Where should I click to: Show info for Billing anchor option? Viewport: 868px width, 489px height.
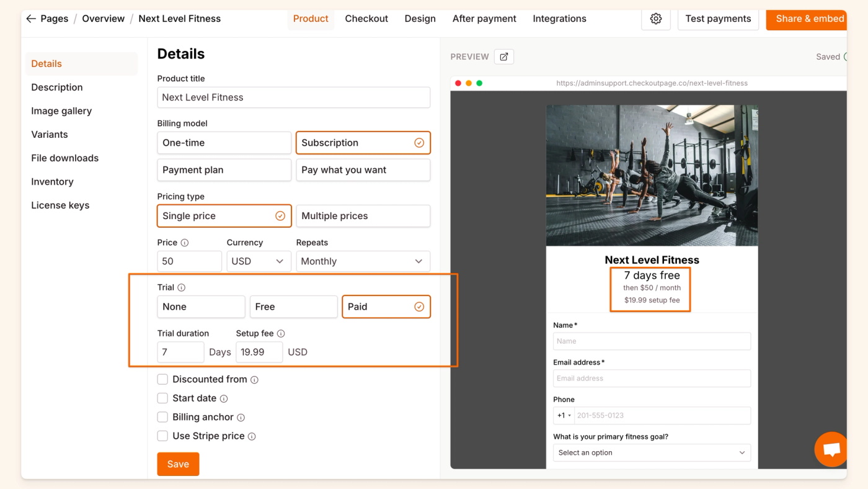241,418
